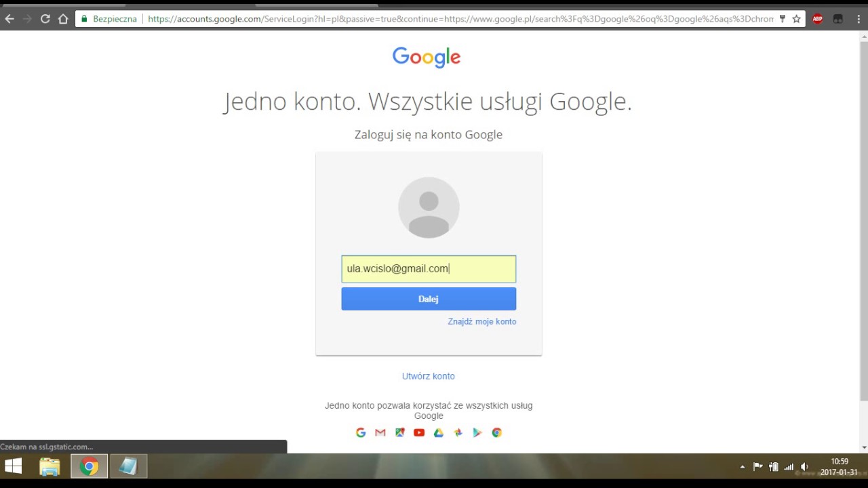The height and width of the screenshot is (488, 868).
Task: Click the email input field
Action: (429, 268)
